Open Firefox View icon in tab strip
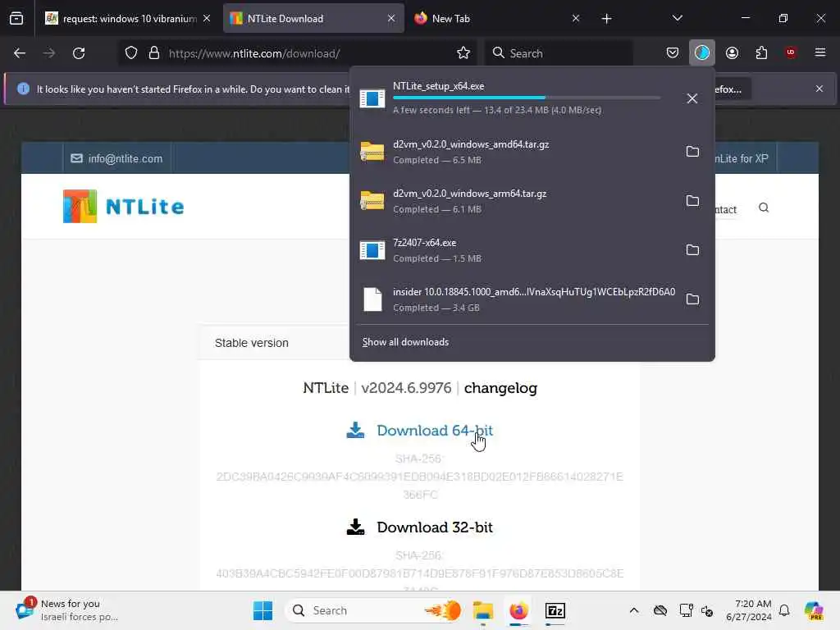 (x=16, y=19)
